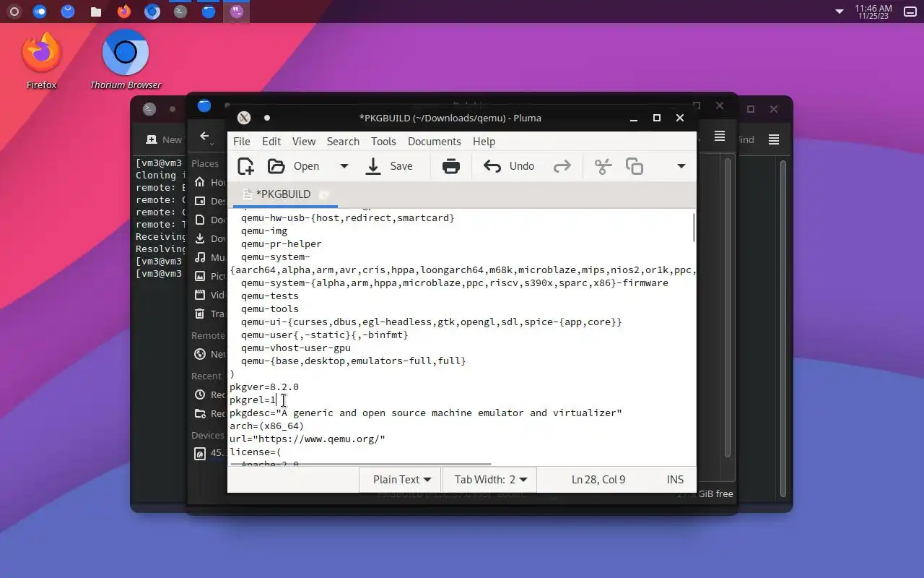
Task: Expand the system tray arrow
Action: [x=839, y=12]
